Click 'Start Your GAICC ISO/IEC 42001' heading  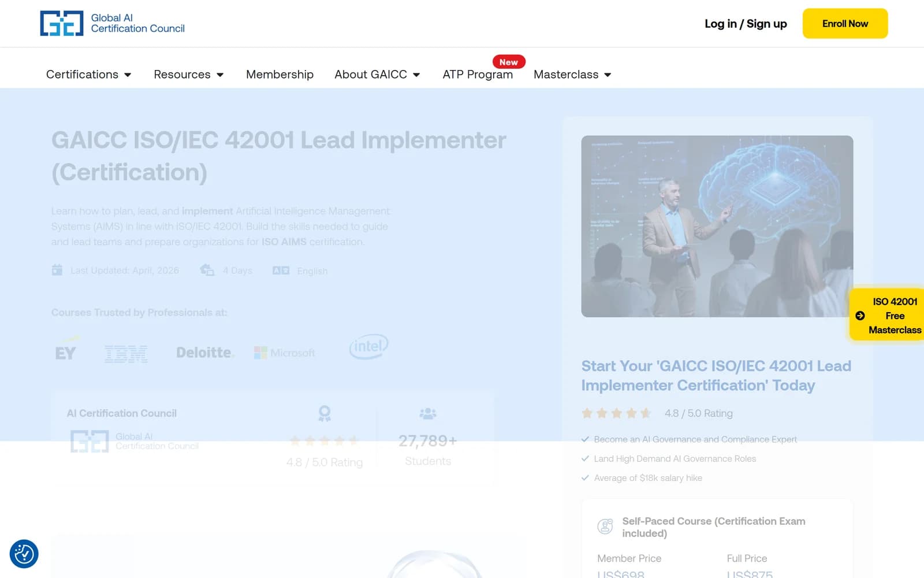tap(716, 376)
